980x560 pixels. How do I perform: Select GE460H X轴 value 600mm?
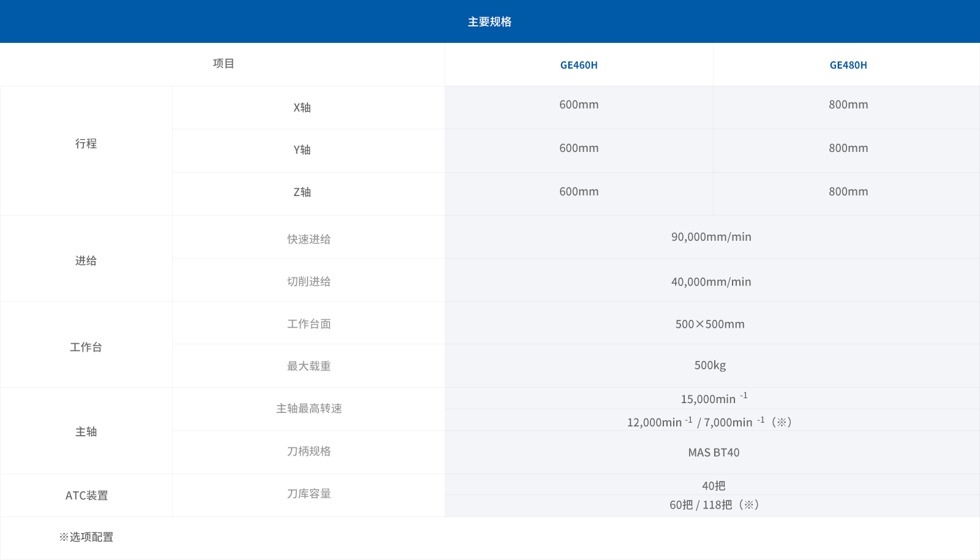(579, 105)
